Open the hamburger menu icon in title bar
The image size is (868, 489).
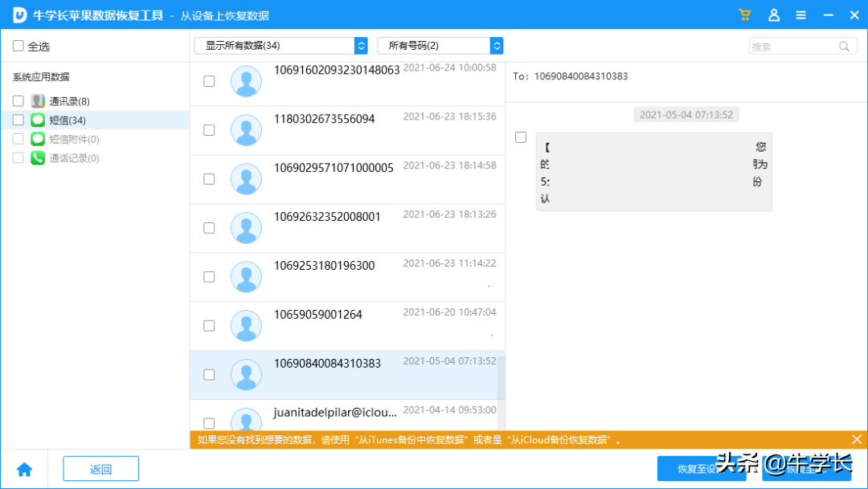tap(800, 14)
